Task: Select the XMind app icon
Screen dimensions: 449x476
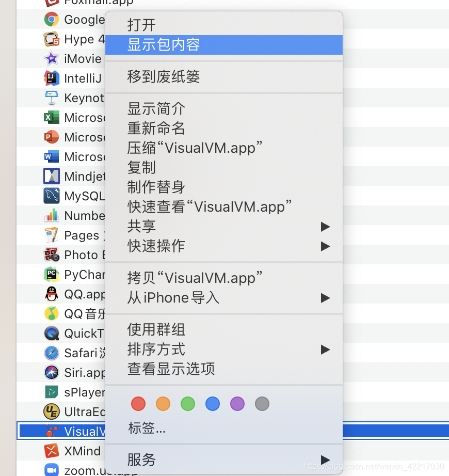Action: (x=52, y=451)
